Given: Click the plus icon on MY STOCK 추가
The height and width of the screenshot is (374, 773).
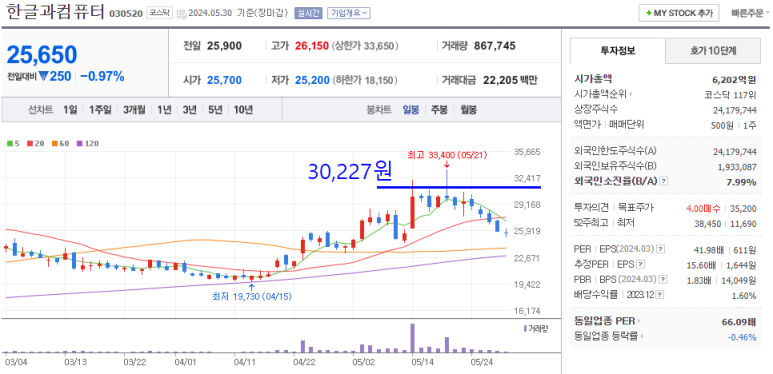Looking at the screenshot, I should (648, 13).
